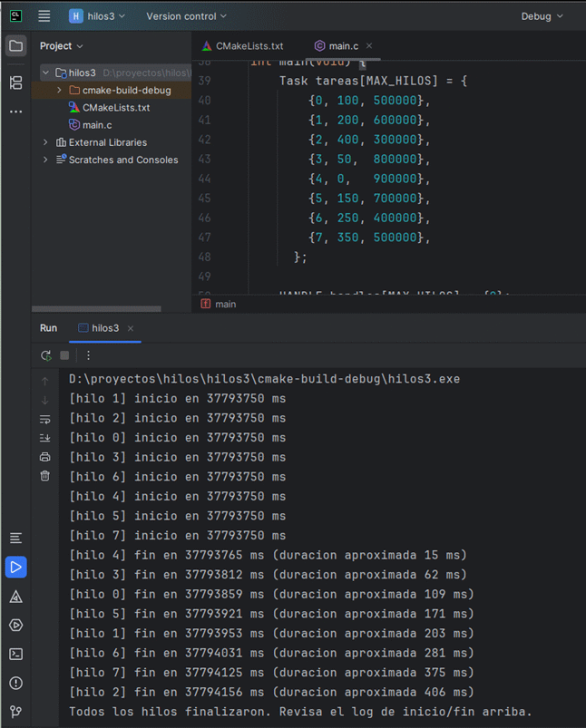Open the Terminal tool window
Image resolution: width=586 pixels, height=728 pixels.
pos(15,654)
